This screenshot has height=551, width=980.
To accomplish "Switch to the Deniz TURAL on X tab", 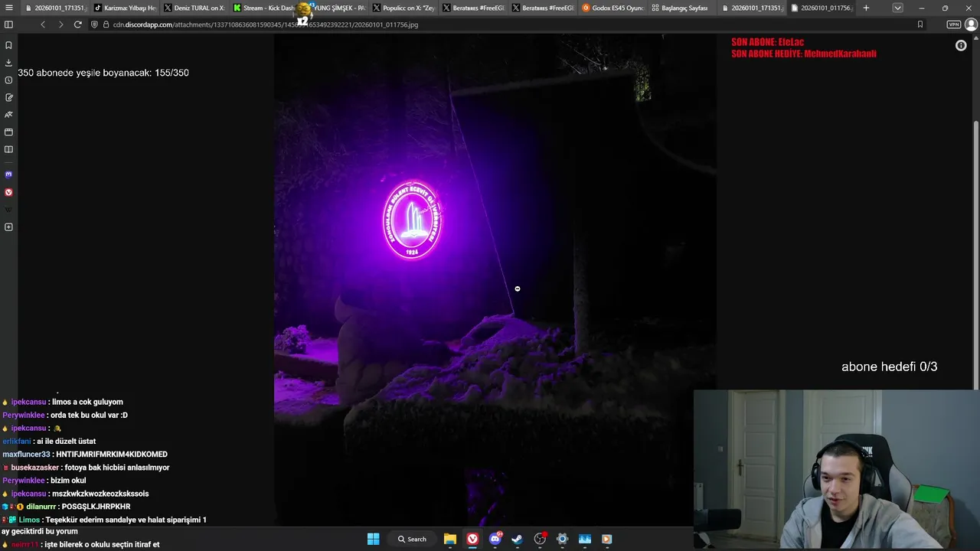I will pyautogui.click(x=194, y=8).
